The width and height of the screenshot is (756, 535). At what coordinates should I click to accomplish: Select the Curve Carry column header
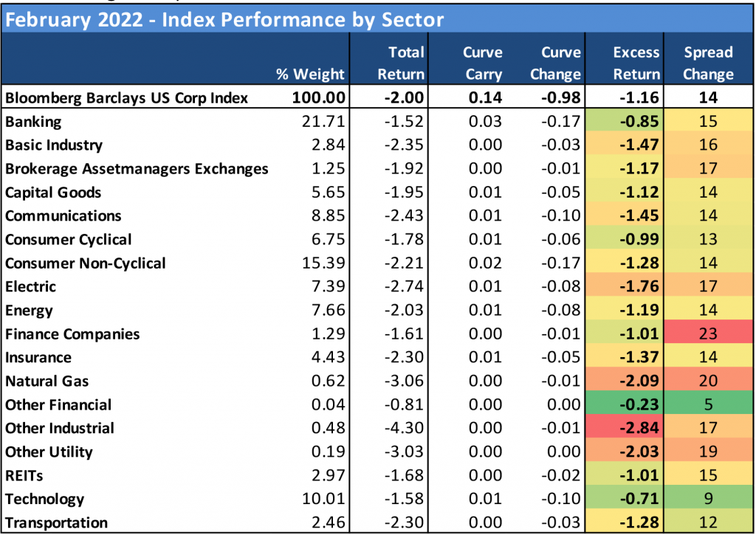pyautogui.click(x=482, y=63)
